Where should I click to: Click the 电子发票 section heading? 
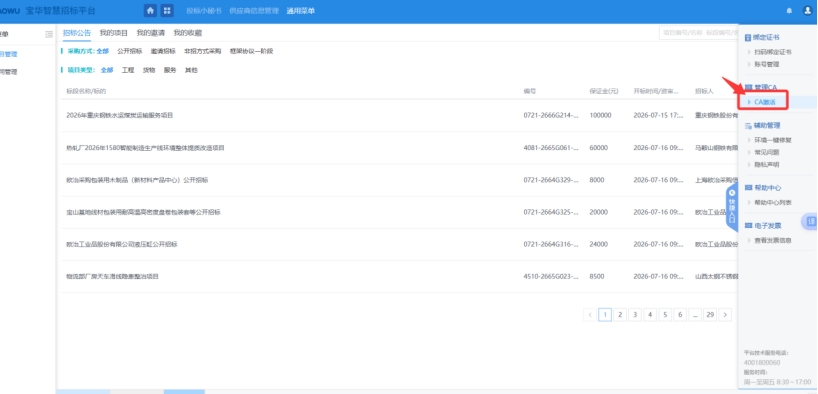point(767,226)
